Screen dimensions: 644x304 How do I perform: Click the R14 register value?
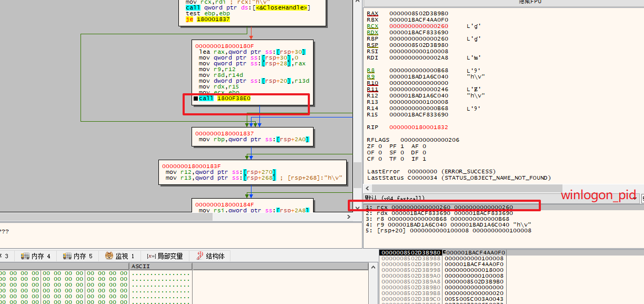pyautogui.click(x=419, y=108)
